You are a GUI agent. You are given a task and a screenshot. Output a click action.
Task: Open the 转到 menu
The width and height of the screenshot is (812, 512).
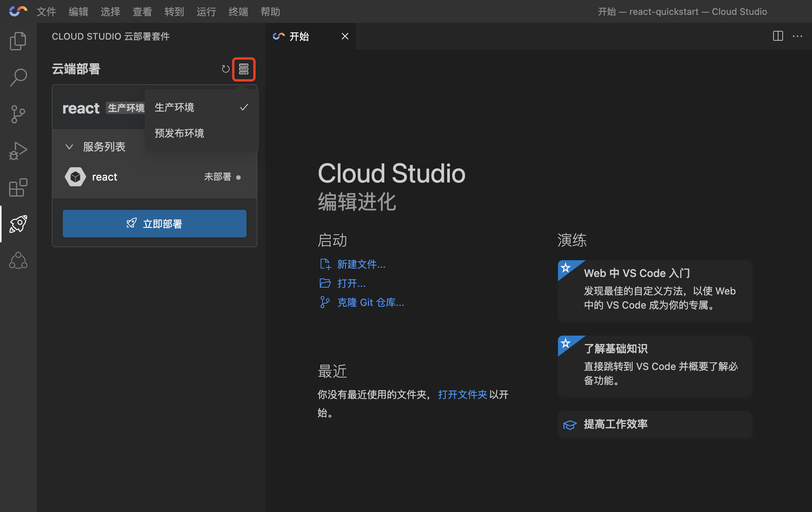click(x=174, y=12)
